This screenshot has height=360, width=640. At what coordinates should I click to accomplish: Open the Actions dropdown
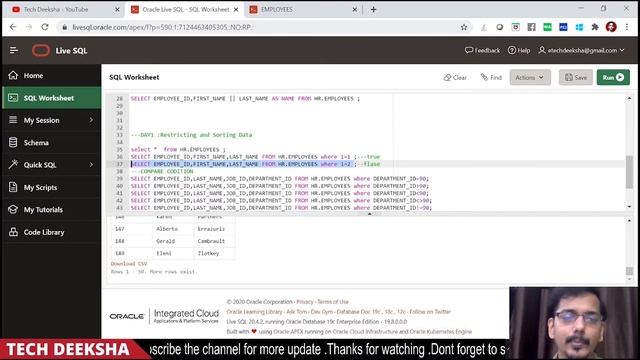tap(530, 77)
